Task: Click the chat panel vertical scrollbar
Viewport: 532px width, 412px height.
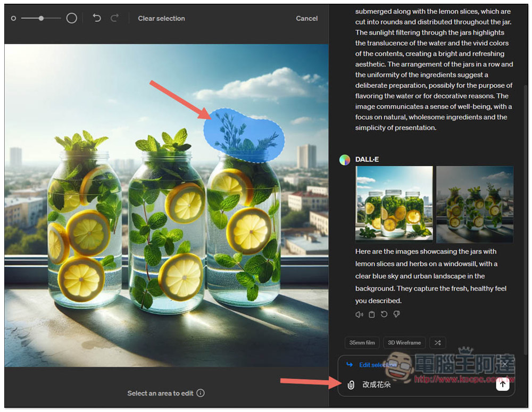Action: tap(526, 220)
